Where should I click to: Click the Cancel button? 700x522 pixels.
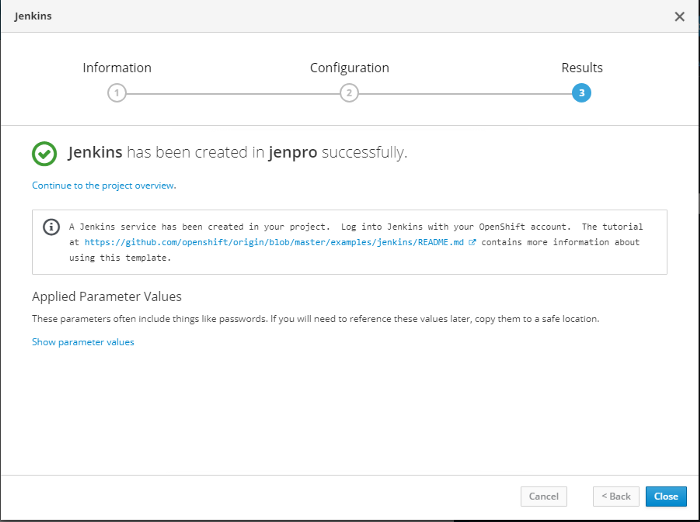point(544,497)
